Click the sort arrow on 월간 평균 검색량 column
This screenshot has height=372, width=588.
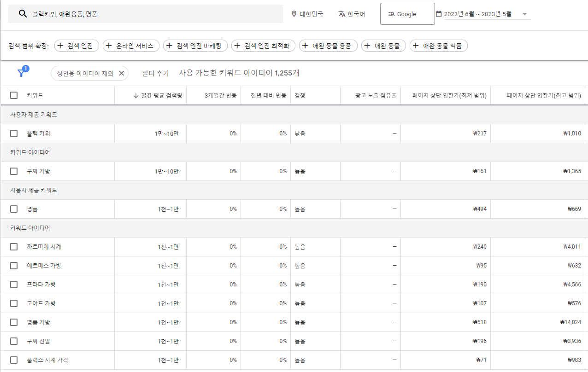point(135,95)
